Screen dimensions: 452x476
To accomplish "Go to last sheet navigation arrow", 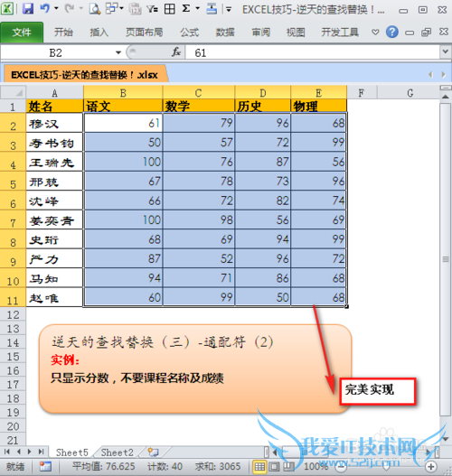I will [x=41, y=452].
